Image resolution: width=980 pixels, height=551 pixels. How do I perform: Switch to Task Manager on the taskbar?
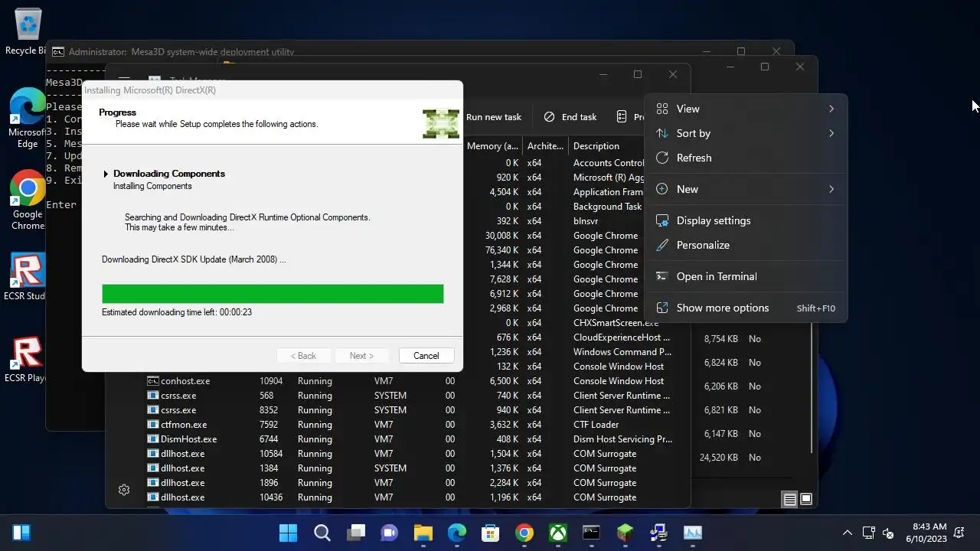pos(693,533)
